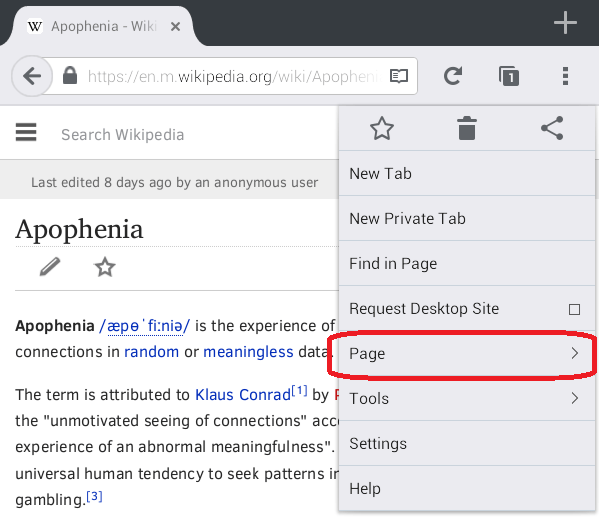This screenshot has width=599, height=527.
Task: Share page using share icon
Action: (552, 128)
